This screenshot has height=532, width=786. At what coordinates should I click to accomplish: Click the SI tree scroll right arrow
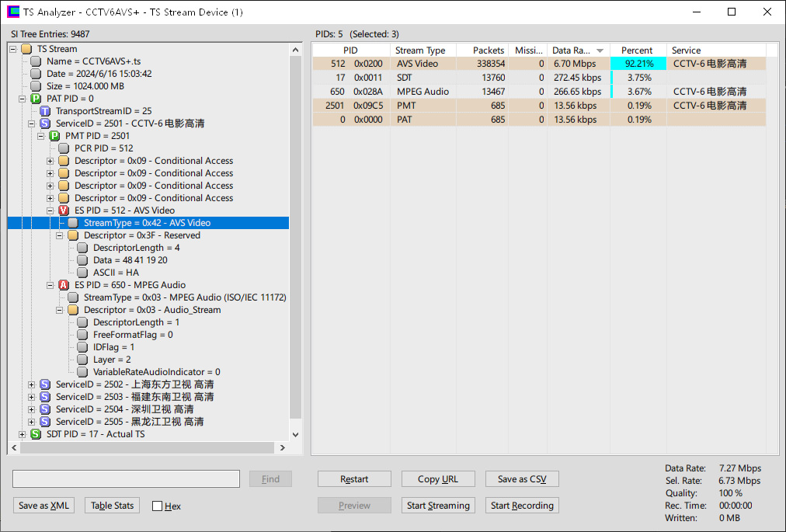pyautogui.click(x=283, y=447)
